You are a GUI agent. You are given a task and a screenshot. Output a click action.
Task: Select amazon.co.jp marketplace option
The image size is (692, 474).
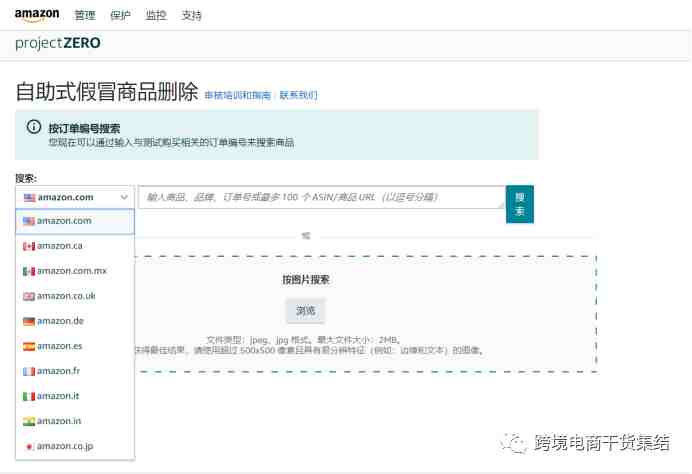click(75, 447)
